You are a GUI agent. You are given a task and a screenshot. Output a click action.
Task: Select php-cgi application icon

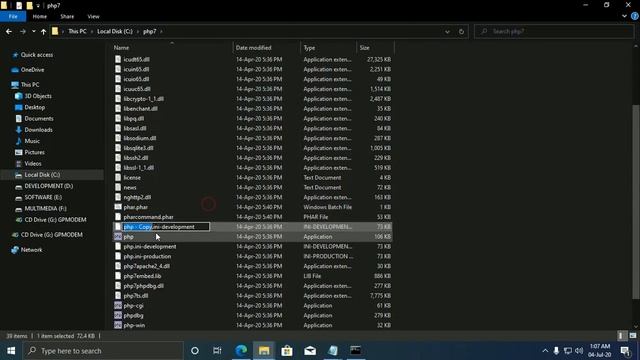tap(118, 306)
